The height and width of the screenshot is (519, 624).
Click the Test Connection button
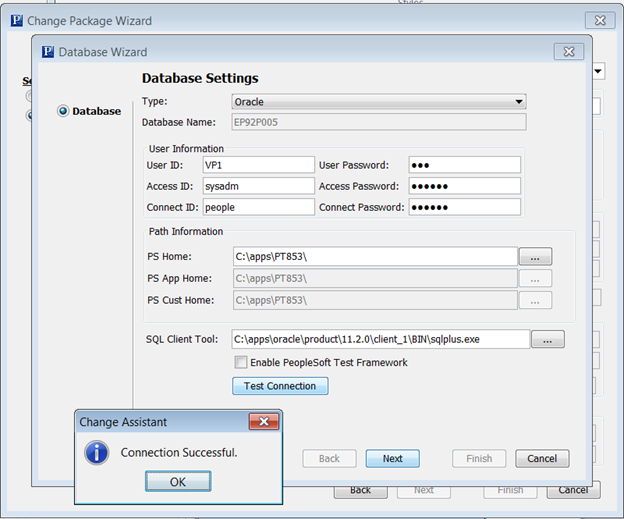coord(280,386)
